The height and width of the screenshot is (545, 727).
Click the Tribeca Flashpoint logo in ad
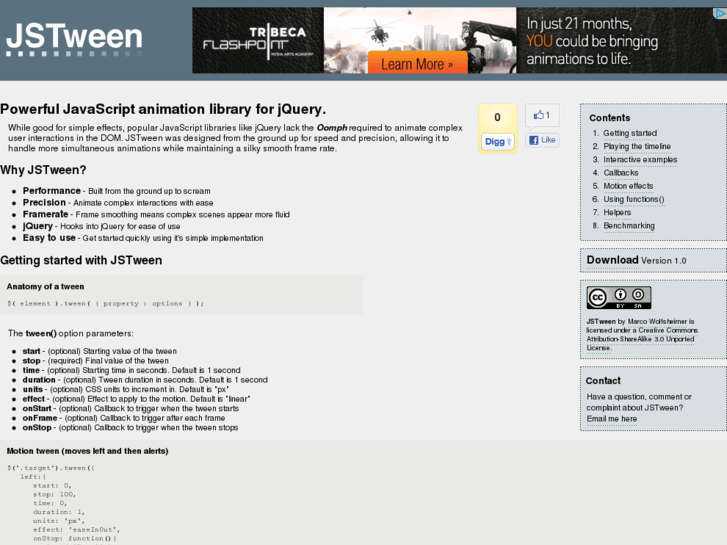click(258, 43)
